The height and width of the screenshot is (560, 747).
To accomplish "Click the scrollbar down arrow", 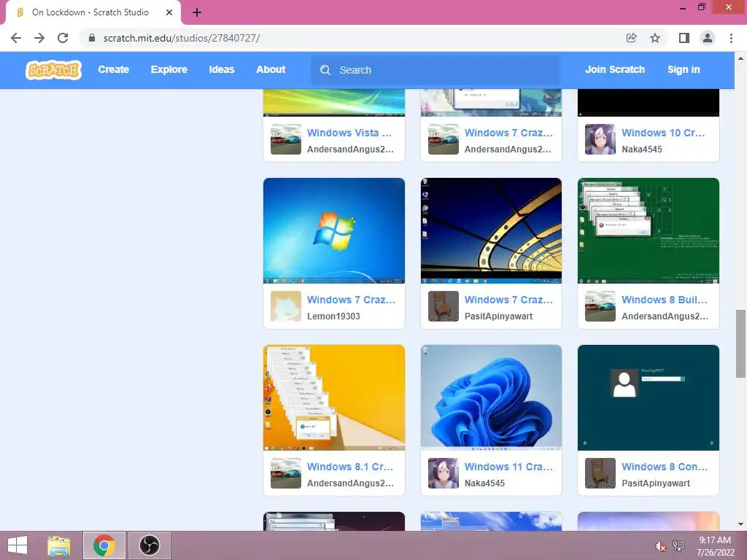I will tap(741, 525).
